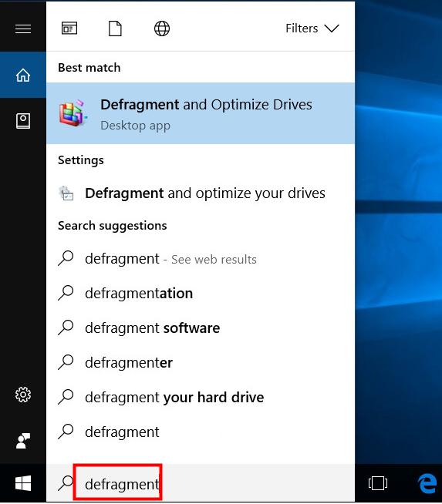Viewport: 442px width, 504px height.
Task: Select defragment your hard drive suggestion
Action: coord(201,398)
